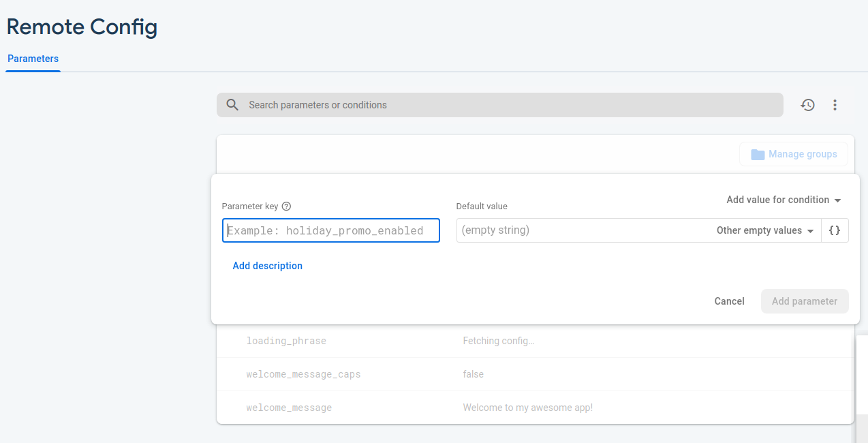Click the Parameter key help icon
This screenshot has width=868, height=443.
tap(286, 207)
